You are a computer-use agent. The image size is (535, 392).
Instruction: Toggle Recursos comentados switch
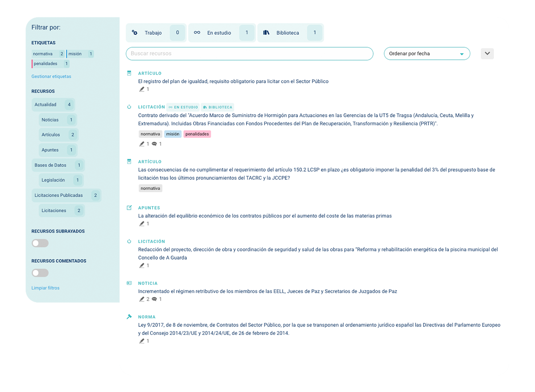[x=40, y=273]
